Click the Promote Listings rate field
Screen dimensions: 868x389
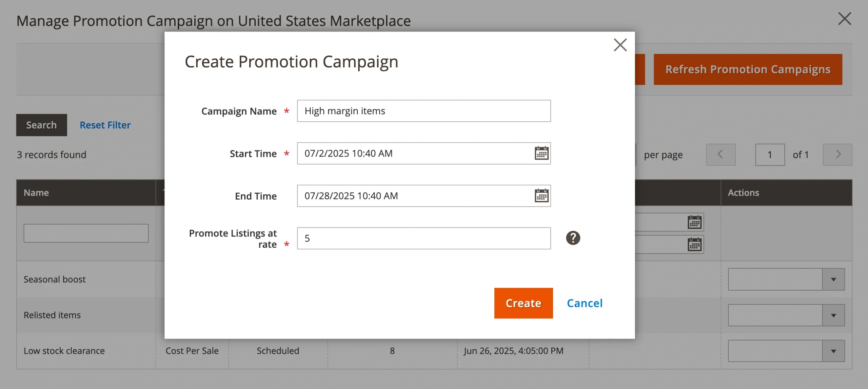tap(424, 238)
